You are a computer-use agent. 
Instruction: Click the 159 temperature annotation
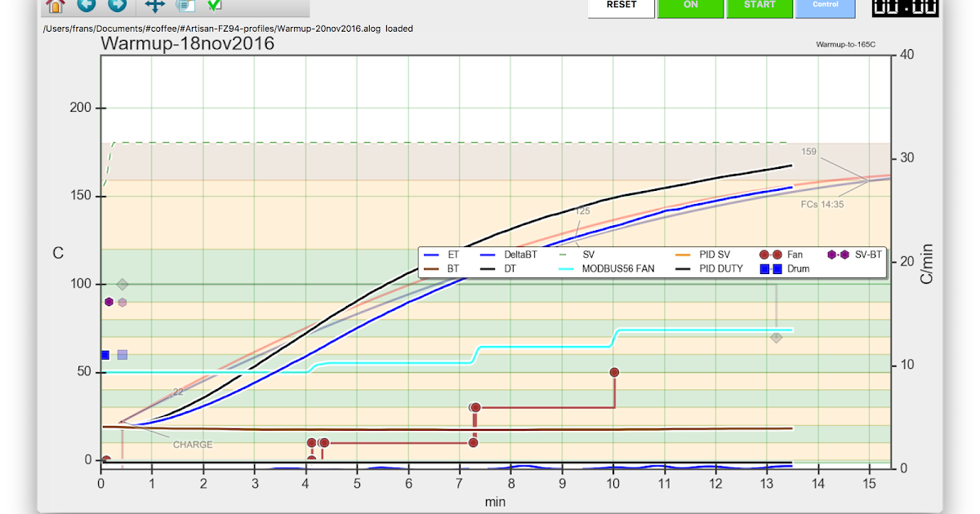(x=808, y=151)
